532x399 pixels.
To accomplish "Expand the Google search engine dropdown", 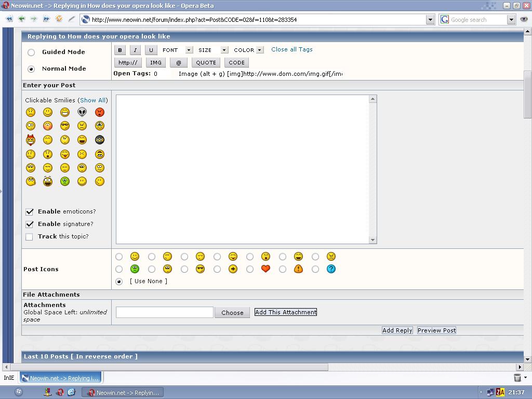I will (x=511, y=20).
